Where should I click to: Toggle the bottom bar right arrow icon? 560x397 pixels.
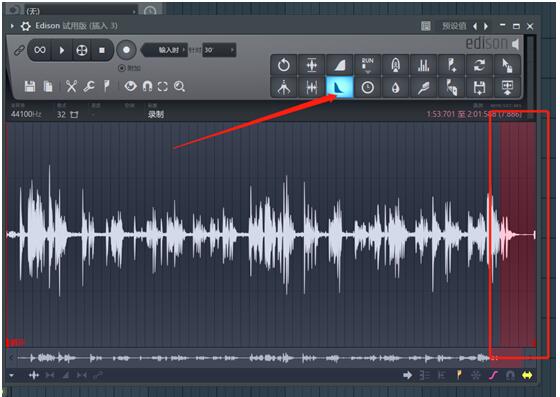click(407, 375)
